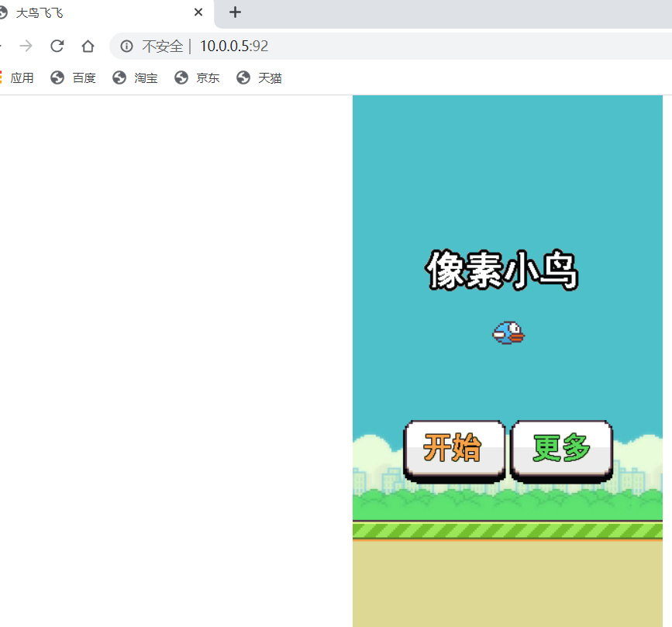Go to the browser home page icon

(88, 46)
